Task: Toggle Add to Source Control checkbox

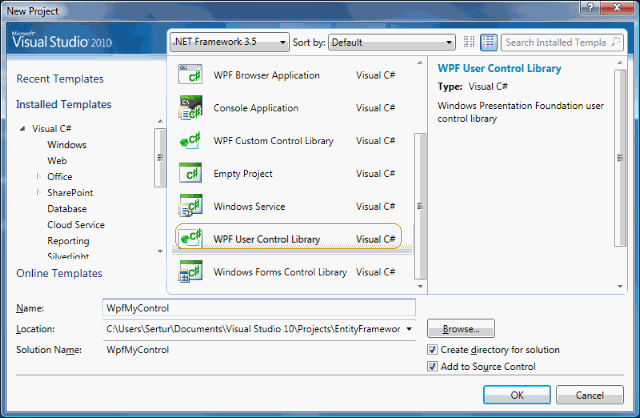Action: coord(432,366)
